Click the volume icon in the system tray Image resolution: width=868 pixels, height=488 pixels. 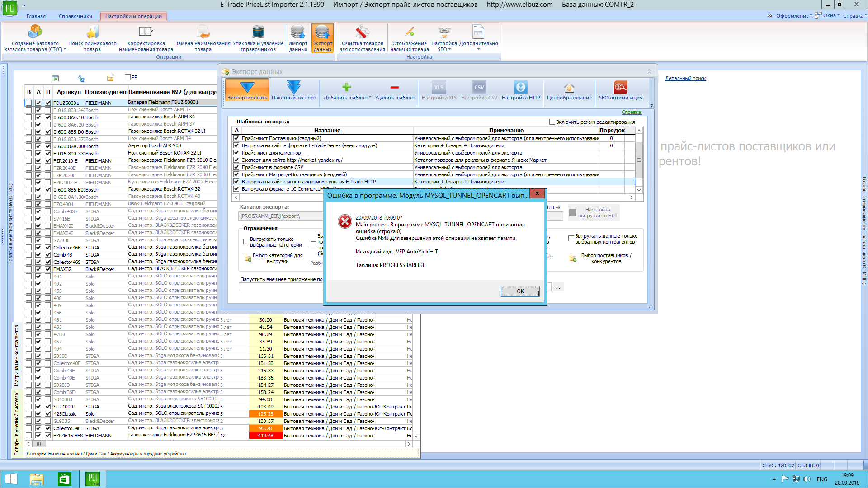point(807,479)
